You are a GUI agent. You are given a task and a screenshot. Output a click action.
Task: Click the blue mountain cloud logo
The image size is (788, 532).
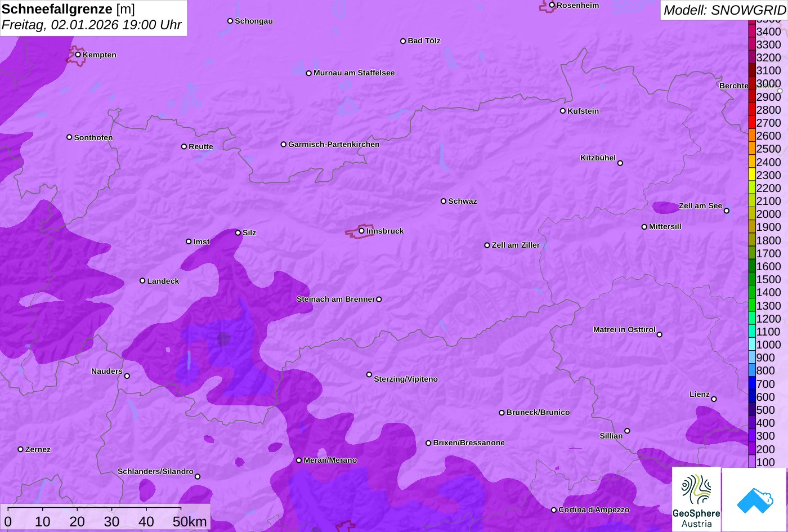754,499
